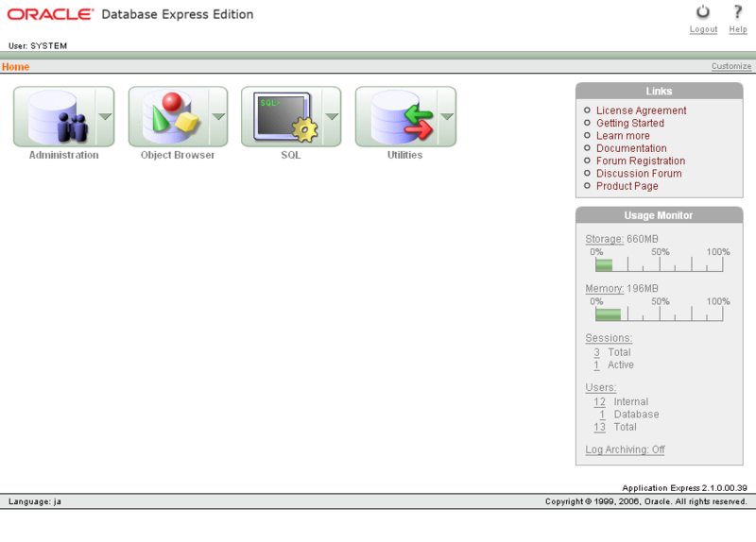This screenshot has height=542, width=756.
Task: Open the Product Page link
Action: click(627, 186)
